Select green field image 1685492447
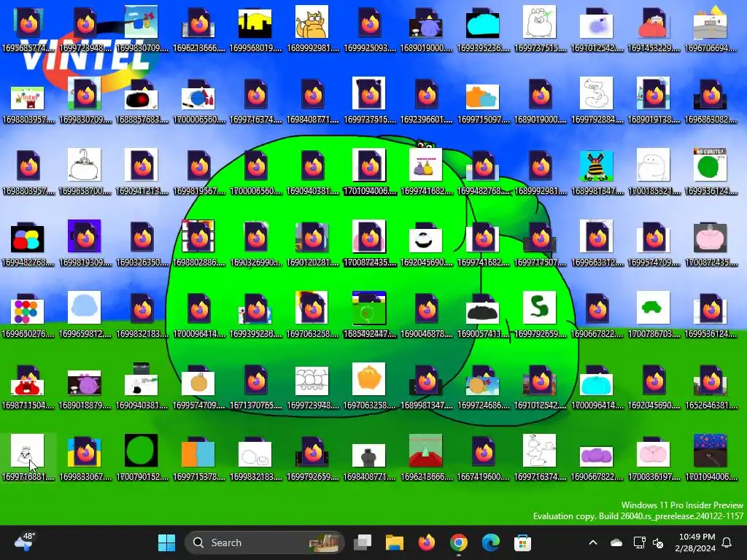 coord(369,315)
